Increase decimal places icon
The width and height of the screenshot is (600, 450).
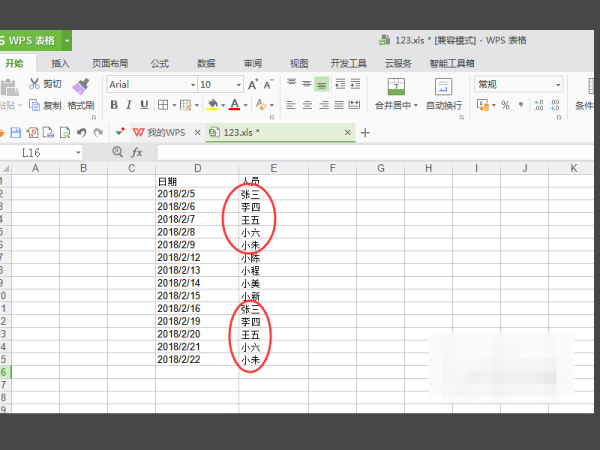(539, 105)
